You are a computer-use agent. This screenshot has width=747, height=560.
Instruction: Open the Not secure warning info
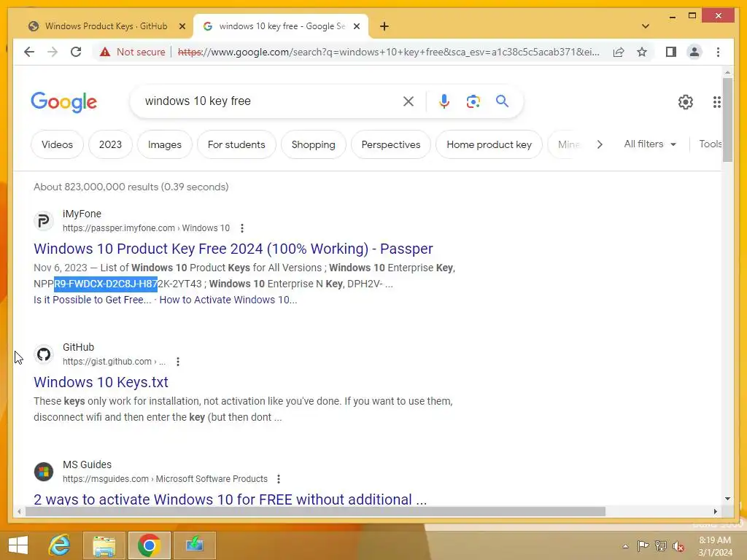(x=133, y=52)
